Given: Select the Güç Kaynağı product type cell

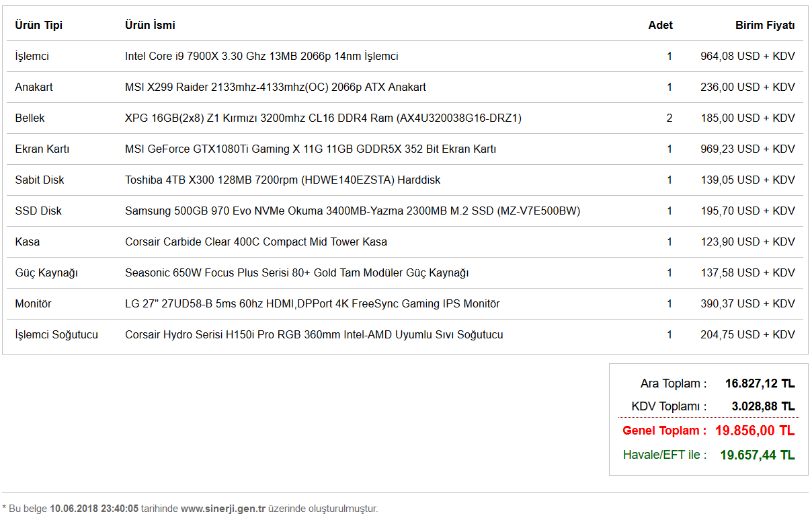Looking at the screenshot, I should tap(47, 272).
